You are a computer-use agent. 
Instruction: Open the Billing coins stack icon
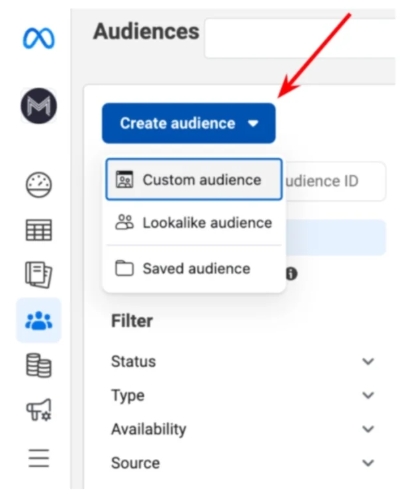click(39, 365)
